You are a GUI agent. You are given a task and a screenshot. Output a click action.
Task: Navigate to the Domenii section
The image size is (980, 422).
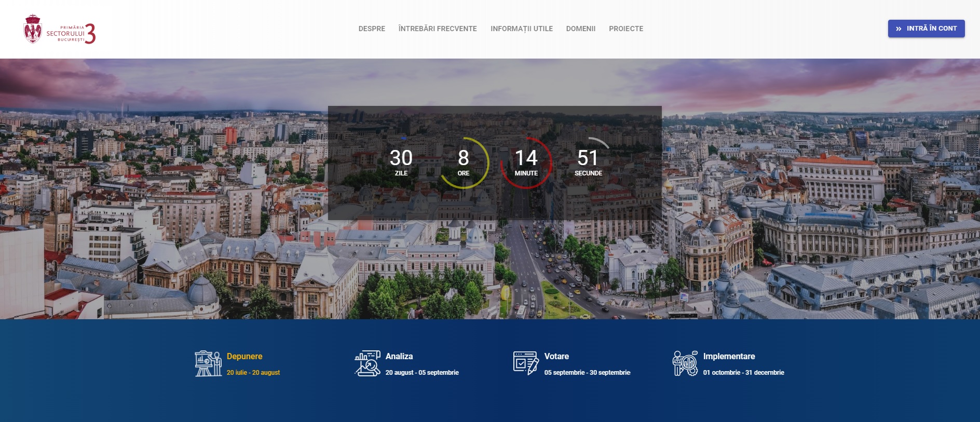click(580, 29)
